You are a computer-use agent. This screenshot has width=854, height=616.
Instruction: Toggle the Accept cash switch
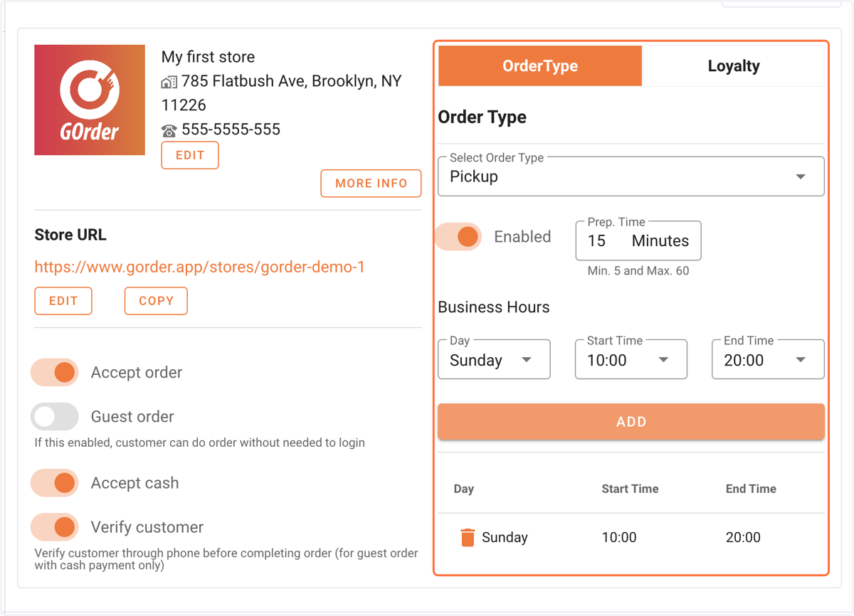[55, 483]
